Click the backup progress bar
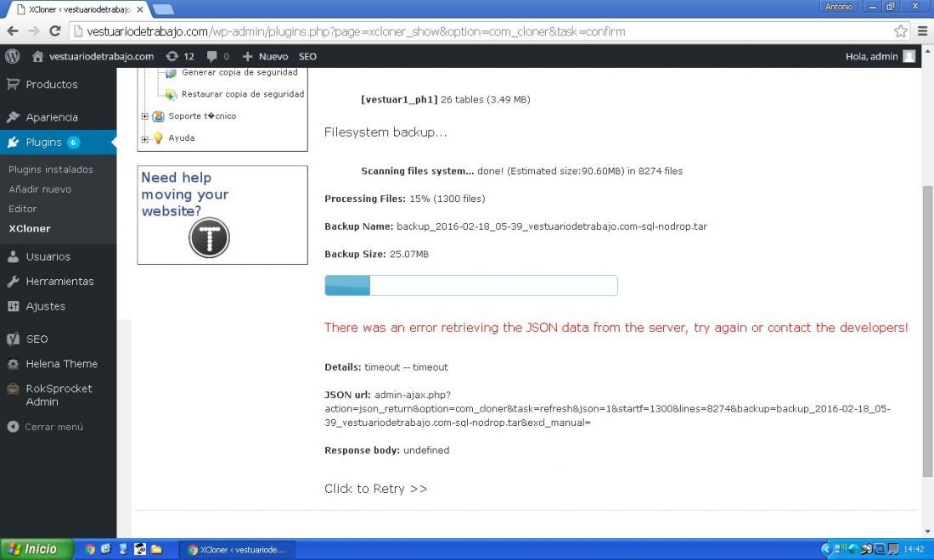The image size is (934, 560). pyautogui.click(x=471, y=285)
